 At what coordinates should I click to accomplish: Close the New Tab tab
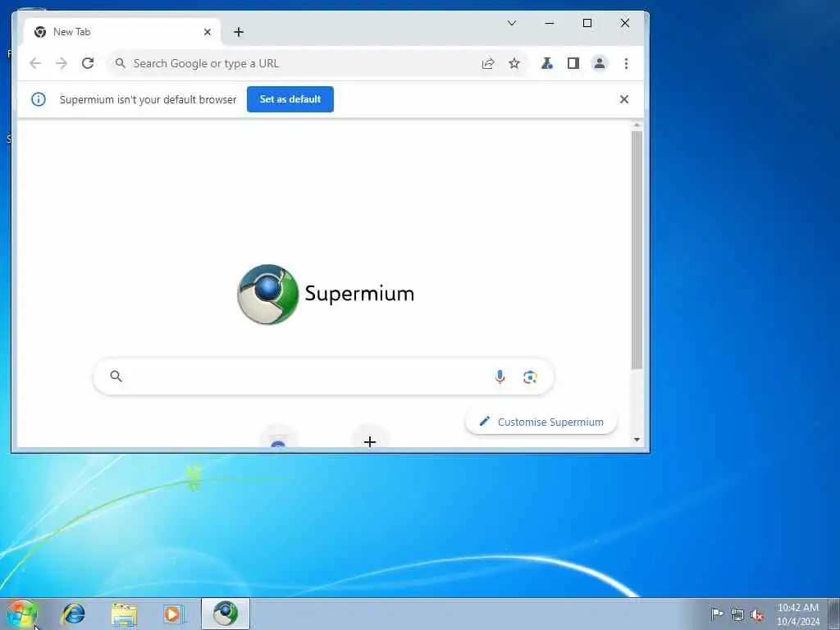point(208,32)
